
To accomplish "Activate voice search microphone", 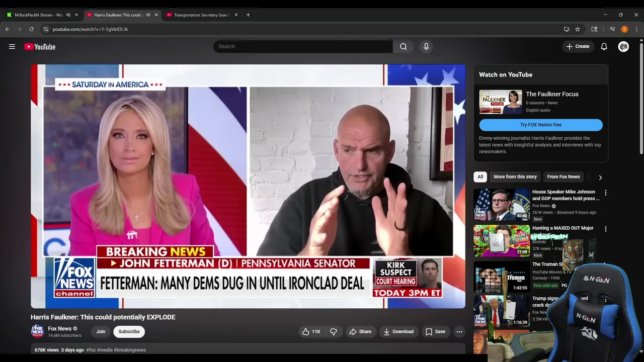I will click(426, 46).
